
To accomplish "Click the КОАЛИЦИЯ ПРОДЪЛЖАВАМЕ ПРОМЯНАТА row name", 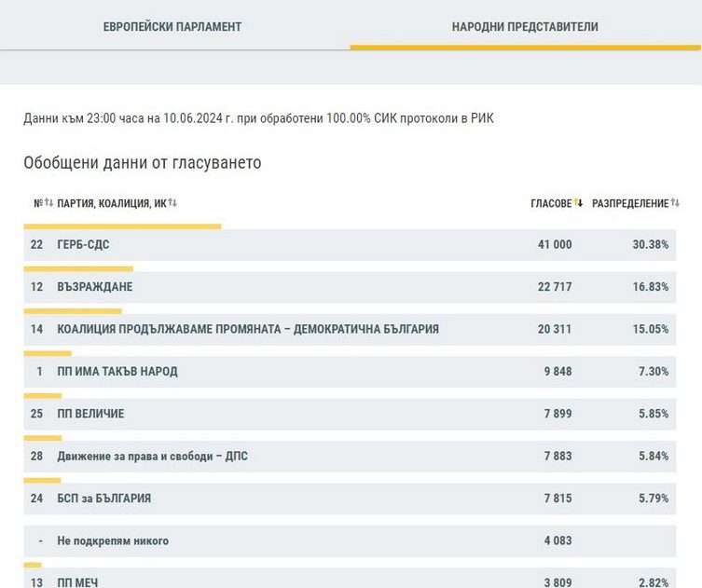I will [248, 329].
